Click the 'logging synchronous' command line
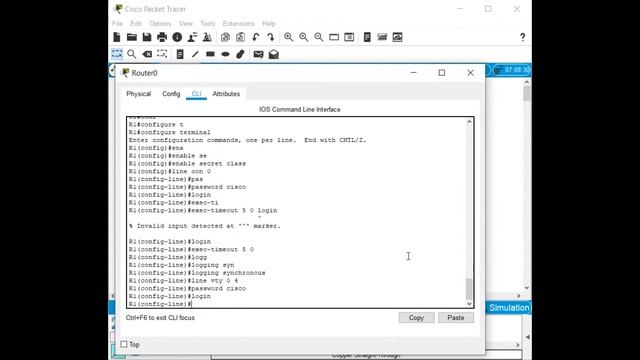640x360 pixels. [x=197, y=273]
